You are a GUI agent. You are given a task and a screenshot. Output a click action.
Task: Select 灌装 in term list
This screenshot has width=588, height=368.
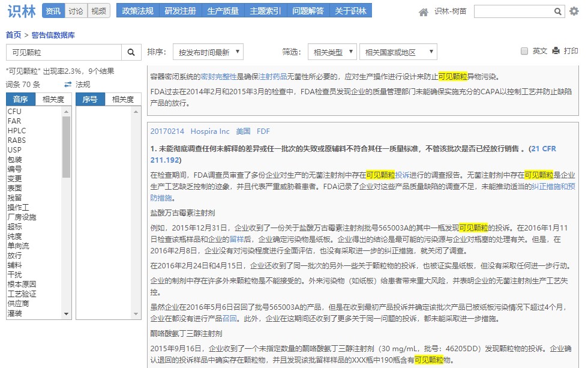pyautogui.click(x=14, y=313)
